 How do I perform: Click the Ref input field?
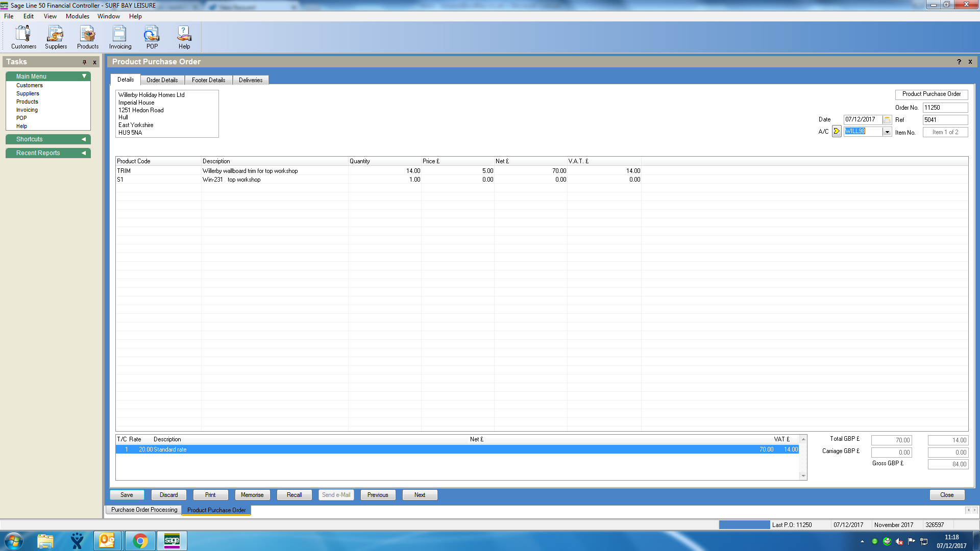coord(945,120)
